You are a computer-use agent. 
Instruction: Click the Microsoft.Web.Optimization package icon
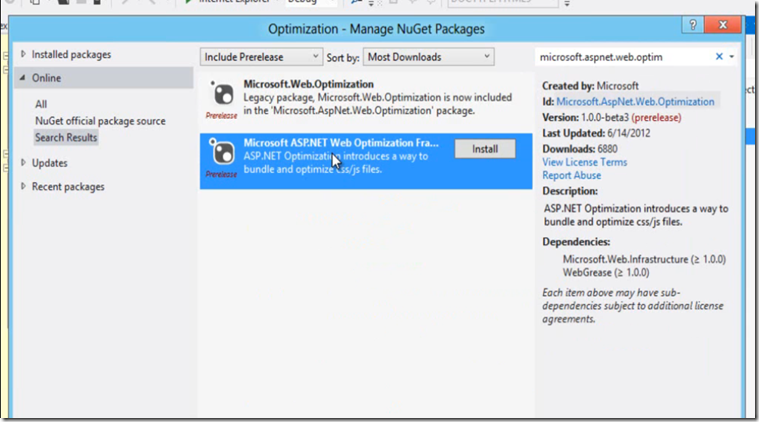point(222,94)
